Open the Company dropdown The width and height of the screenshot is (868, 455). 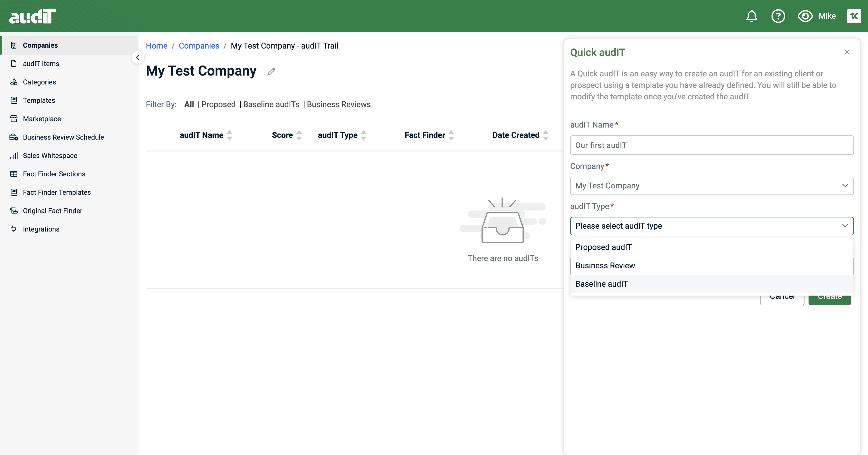click(x=712, y=186)
